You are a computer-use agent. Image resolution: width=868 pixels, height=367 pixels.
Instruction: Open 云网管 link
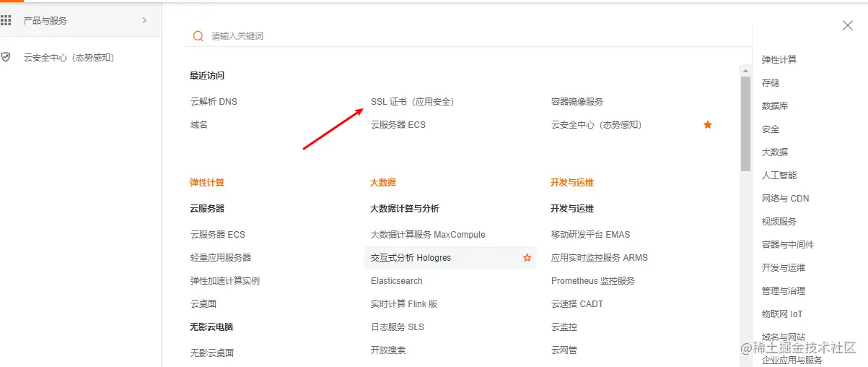tap(564, 350)
